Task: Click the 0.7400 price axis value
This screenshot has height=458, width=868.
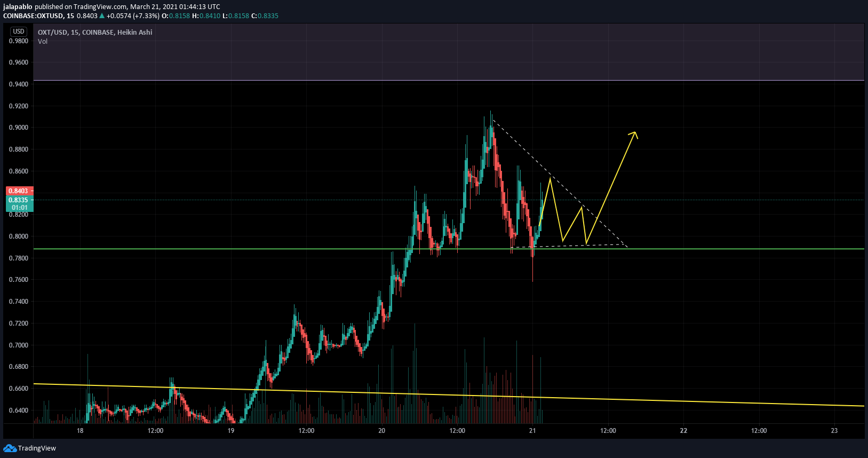Action: (19, 302)
